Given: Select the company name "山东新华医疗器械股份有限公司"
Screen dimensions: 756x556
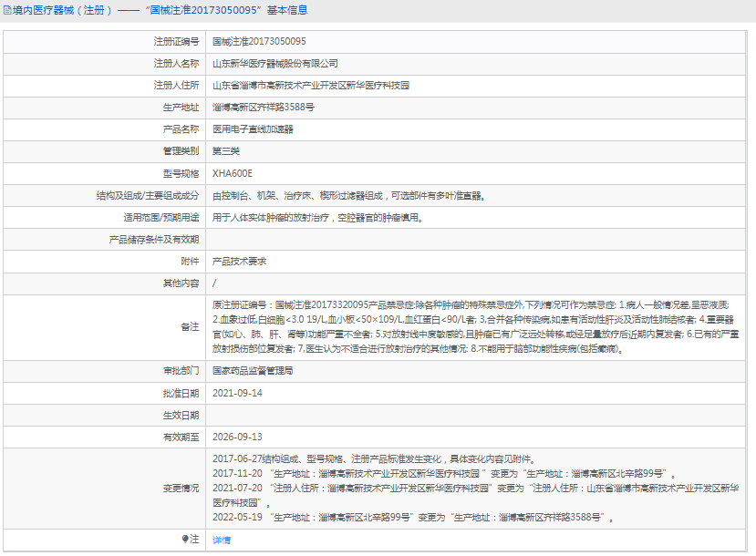Looking at the screenshot, I should (x=275, y=64).
